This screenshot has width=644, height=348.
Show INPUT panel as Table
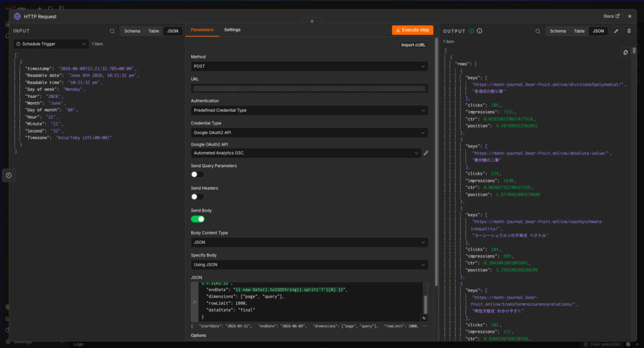click(153, 31)
